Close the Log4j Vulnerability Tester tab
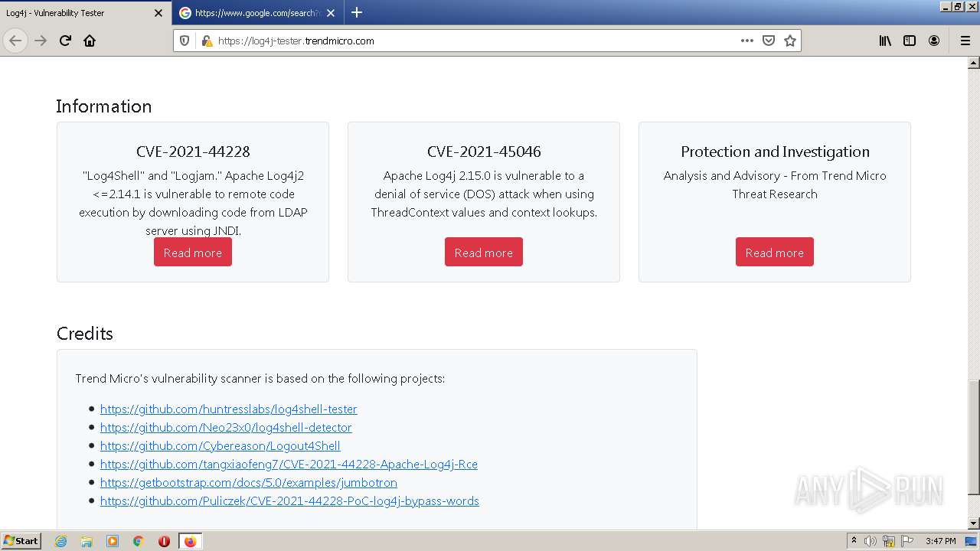 pyautogui.click(x=158, y=13)
